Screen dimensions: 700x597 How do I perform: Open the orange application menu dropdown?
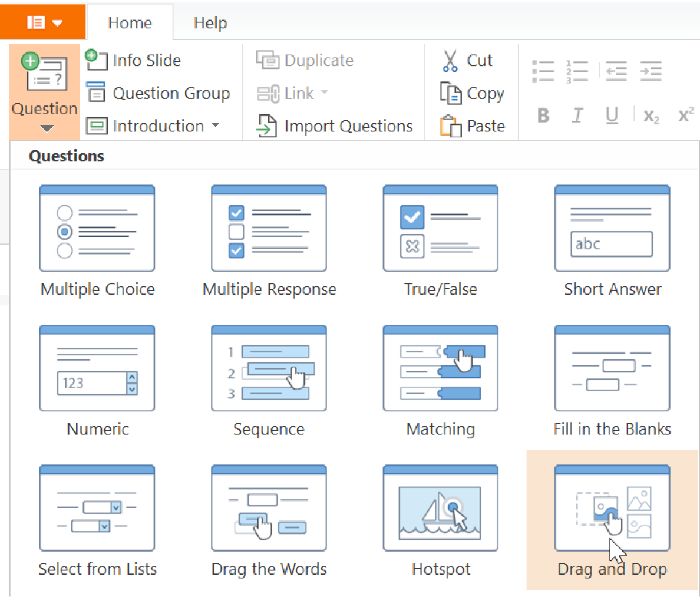42,22
